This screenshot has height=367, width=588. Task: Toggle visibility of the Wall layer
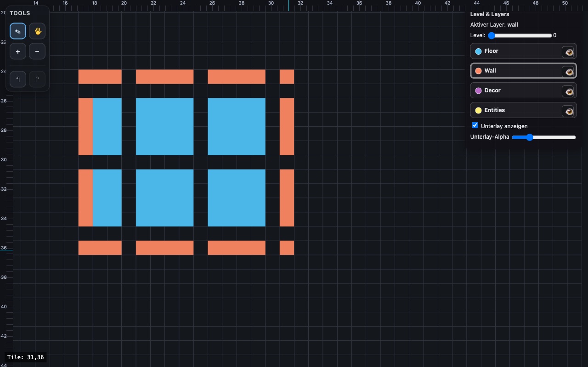569,72
